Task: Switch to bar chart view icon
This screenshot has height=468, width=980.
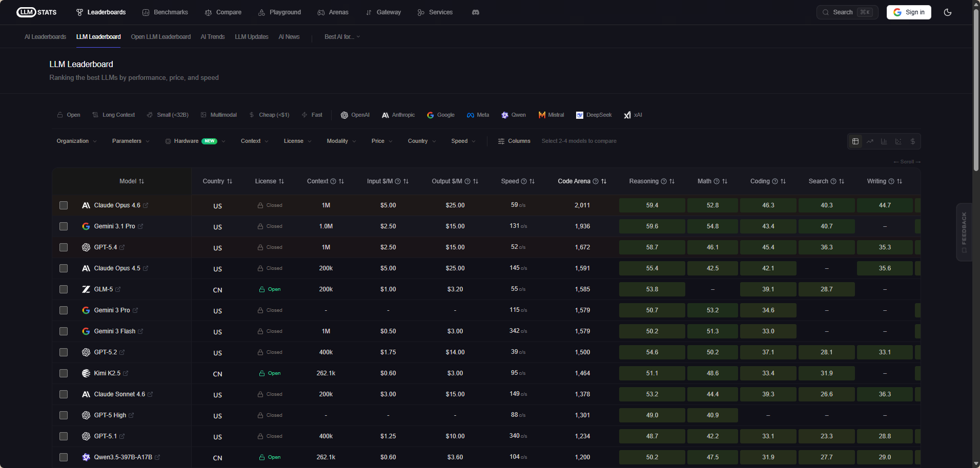Action: tap(884, 141)
